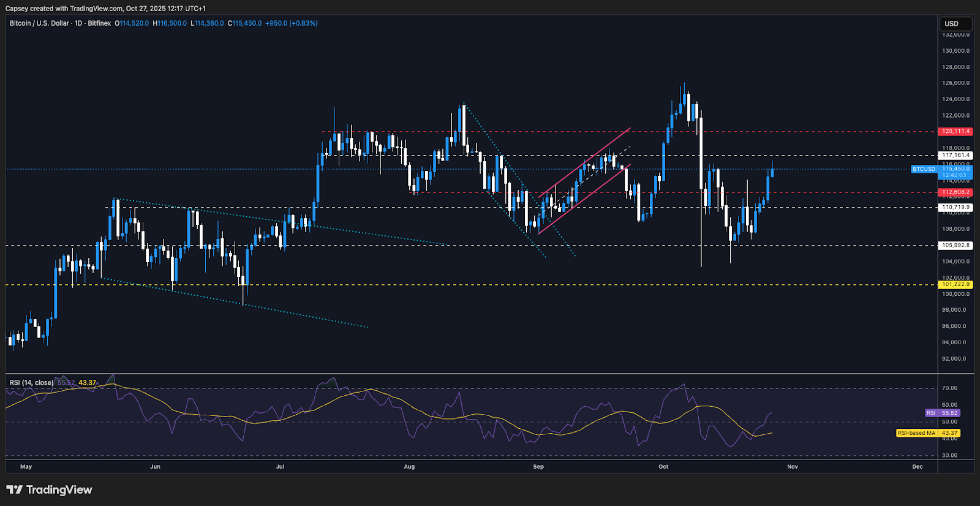Click the TradingView logo icon
This screenshot has width=980, height=506.
coord(14,489)
